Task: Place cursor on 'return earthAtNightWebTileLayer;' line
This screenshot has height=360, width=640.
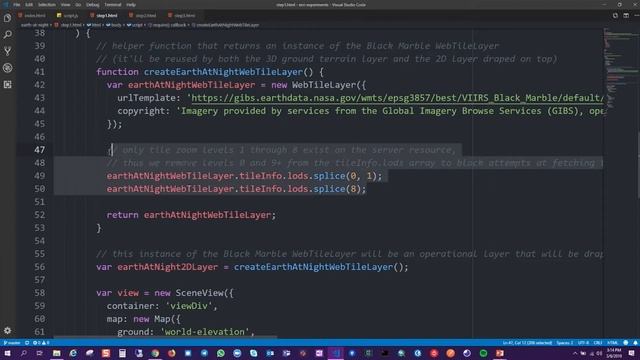Action: 191,215
